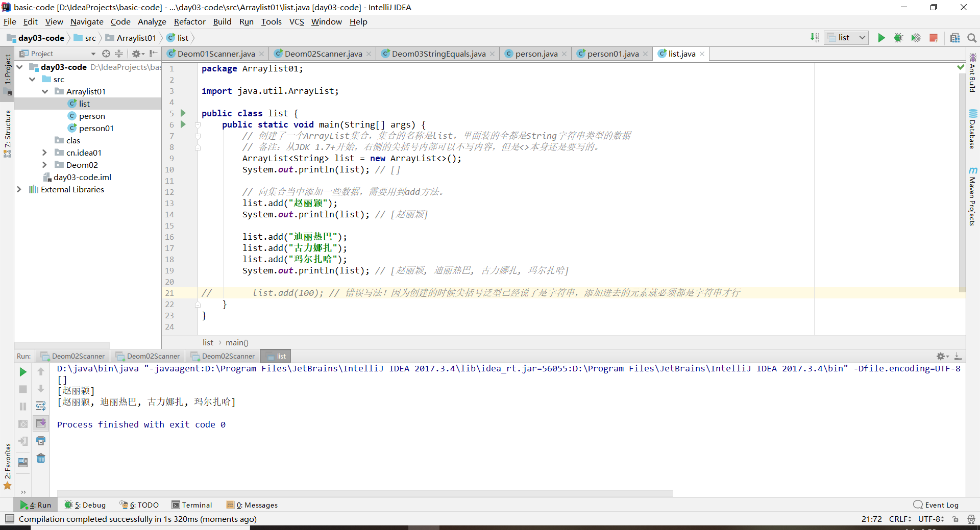980x530 pixels.
Task: Expand External Libraries
Action: pos(19,189)
